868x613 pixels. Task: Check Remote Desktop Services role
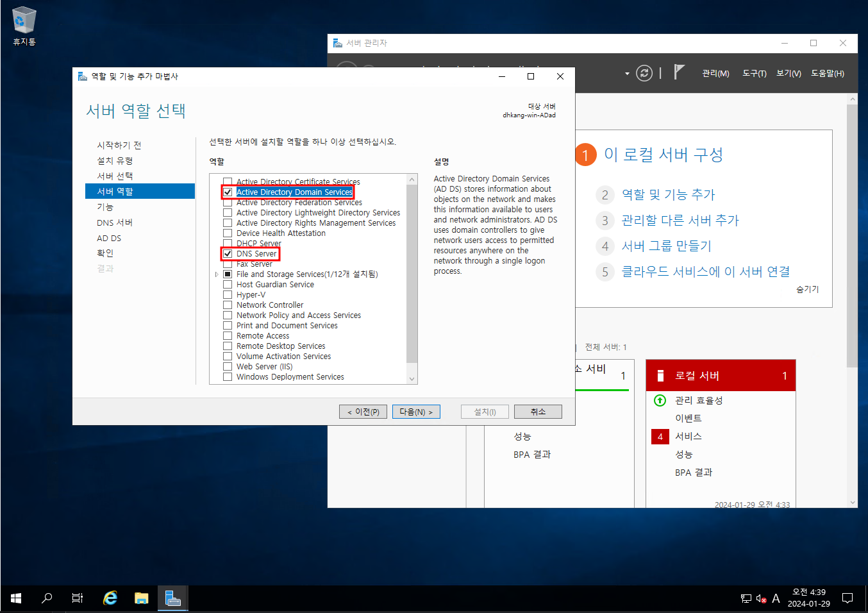tap(228, 346)
